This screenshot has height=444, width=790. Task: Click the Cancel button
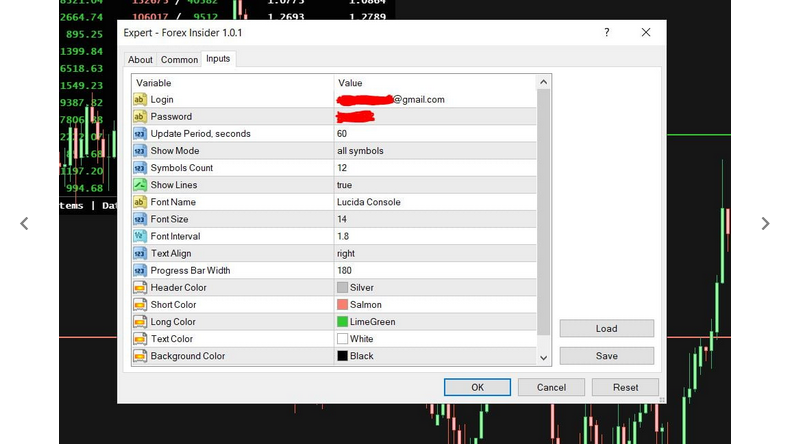coord(551,387)
